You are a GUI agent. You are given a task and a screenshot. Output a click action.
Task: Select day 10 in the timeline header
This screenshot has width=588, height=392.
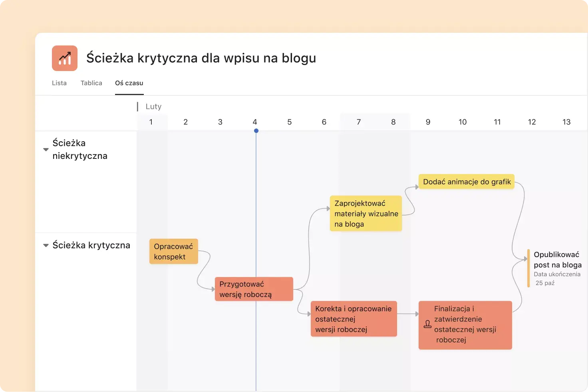coord(463,122)
